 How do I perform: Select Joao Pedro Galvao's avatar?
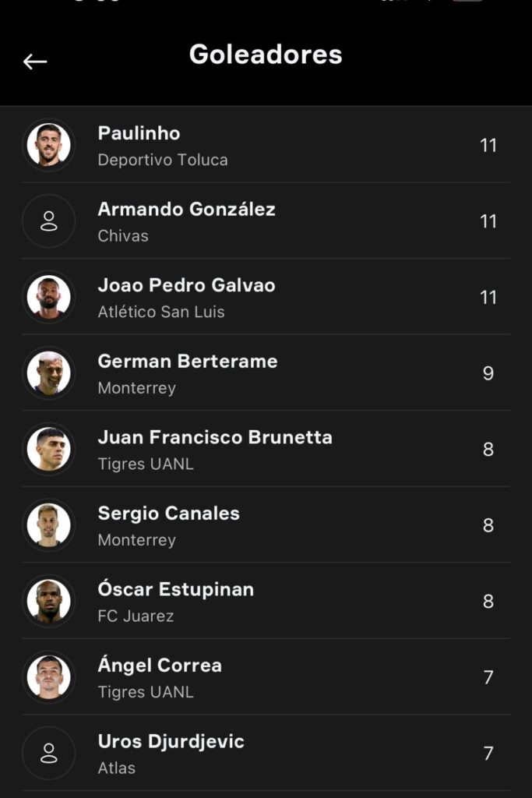pos(49,297)
